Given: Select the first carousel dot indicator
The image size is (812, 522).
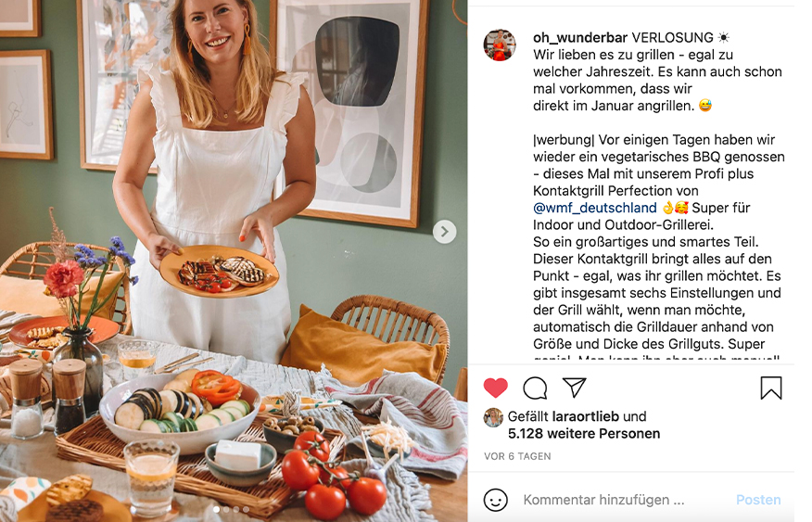Looking at the screenshot, I should (x=217, y=510).
